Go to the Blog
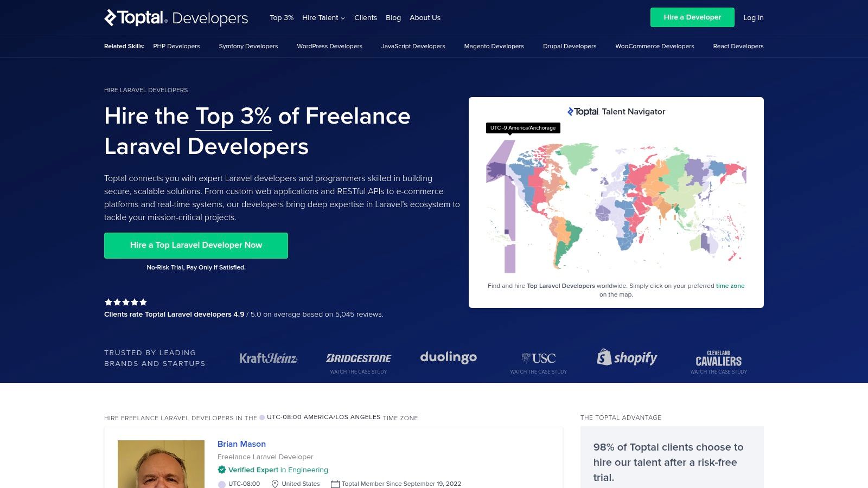 click(x=393, y=17)
